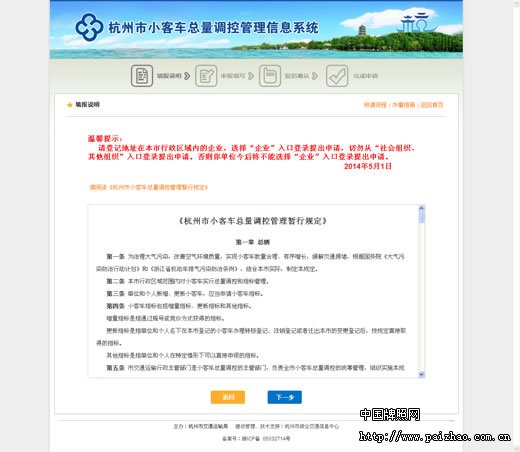Click scroll-down arrow of the regulation text box
520x452 pixels.
coord(421,374)
